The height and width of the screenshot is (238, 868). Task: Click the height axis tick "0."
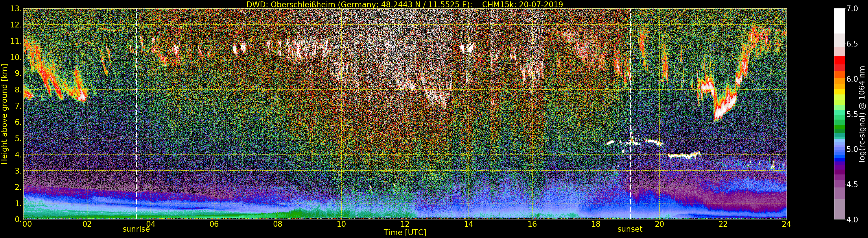tap(18, 220)
